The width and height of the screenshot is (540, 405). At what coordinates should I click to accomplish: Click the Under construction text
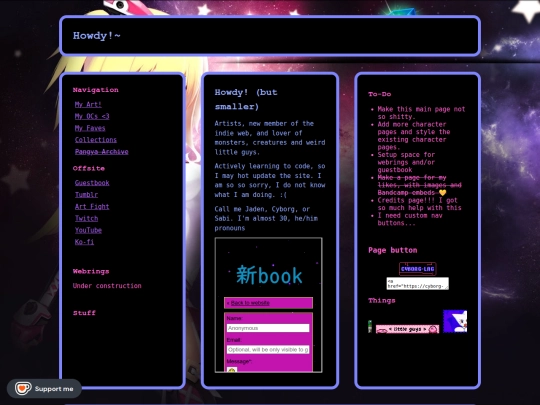[107, 286]
